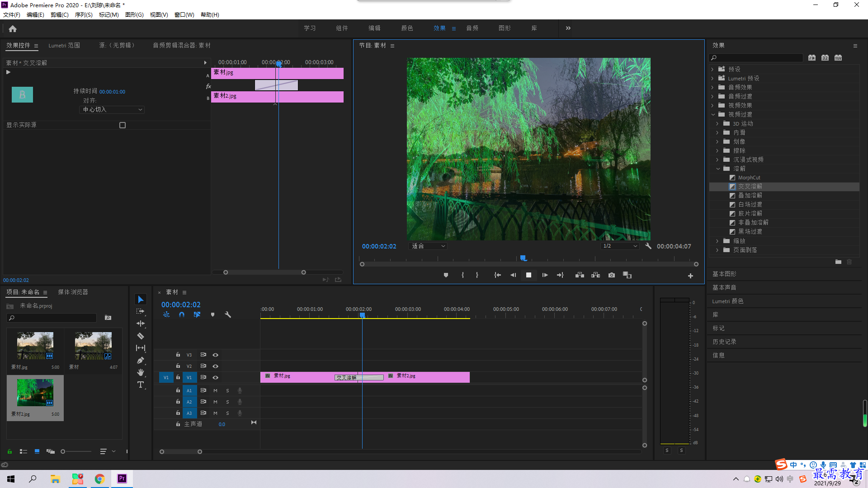Click the 交叉溶解 transition on timeline

(x=359, y=377)
